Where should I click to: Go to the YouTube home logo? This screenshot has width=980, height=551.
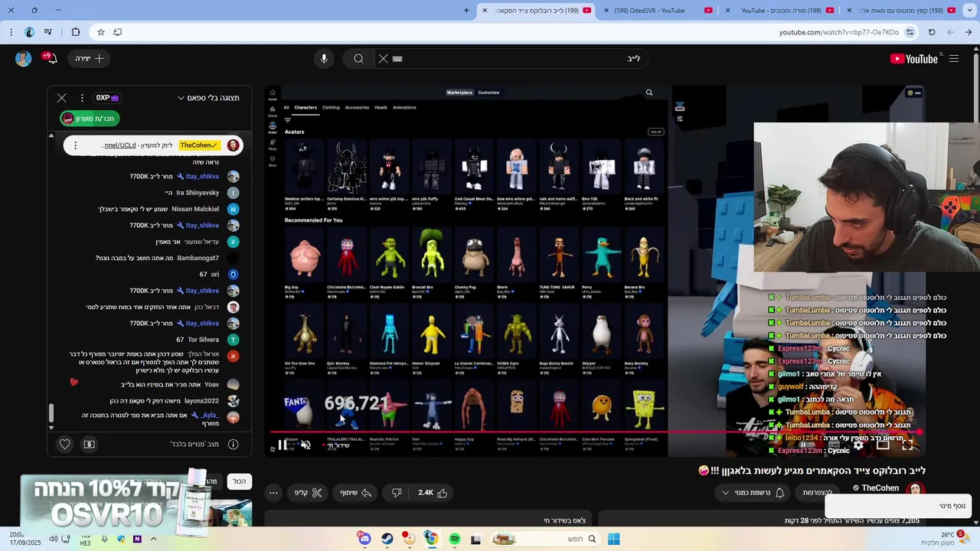pos(914,59)
